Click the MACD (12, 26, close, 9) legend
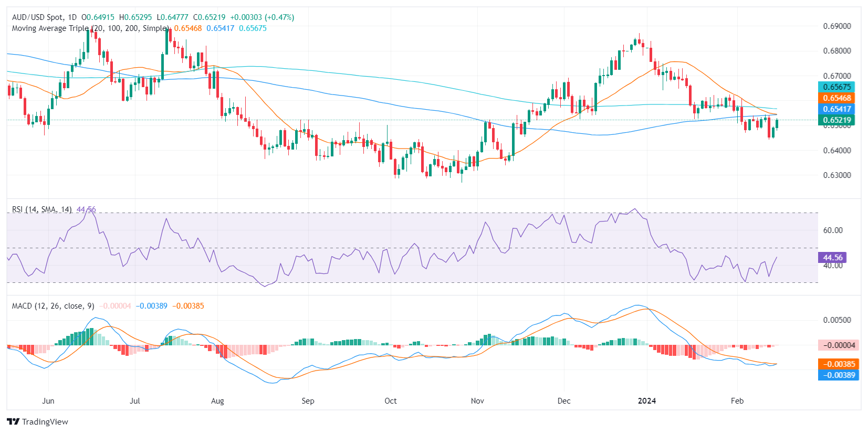The height and width of the screenshot is (433, 868). (53, 306)
